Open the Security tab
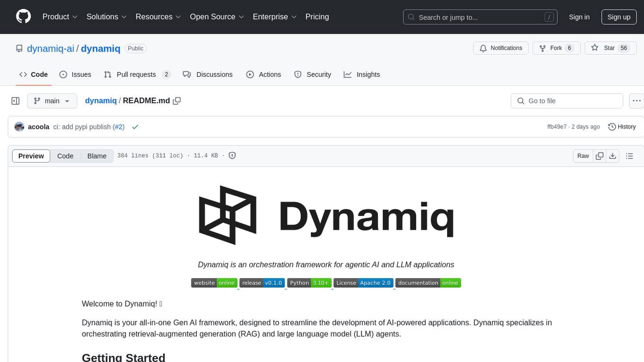Image resolution: width=644 pixels, height=362 pixels. pos(313,74)
